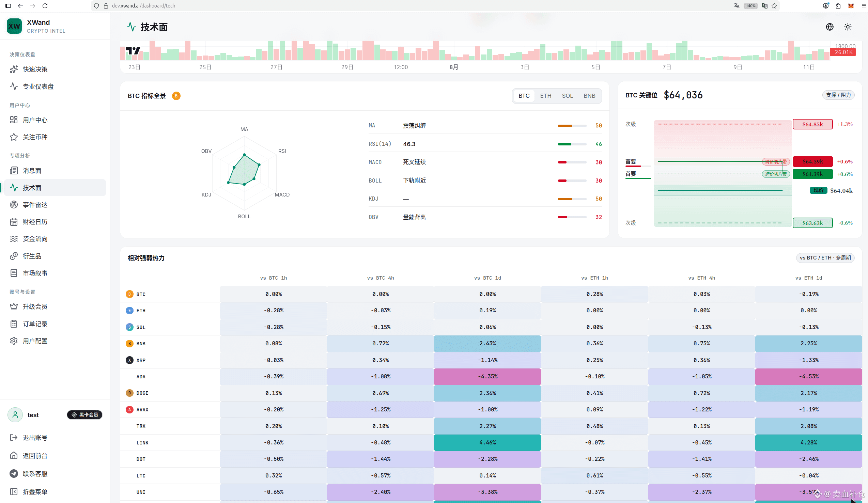Click the browser back arrow
This screenshot has height=503, width=868.
click(20, 5)
